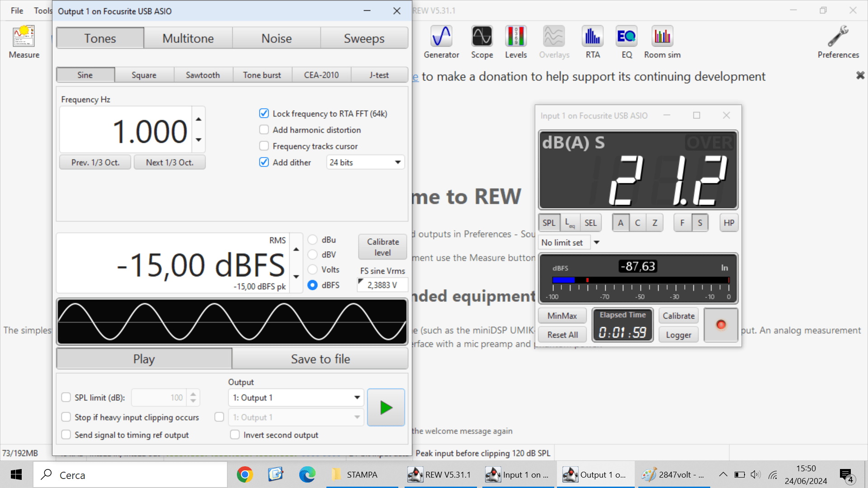This screenshot has height=488, width=868.
Task: Open the No limit set dropdown arrow
Action: [x=597, y=243]
